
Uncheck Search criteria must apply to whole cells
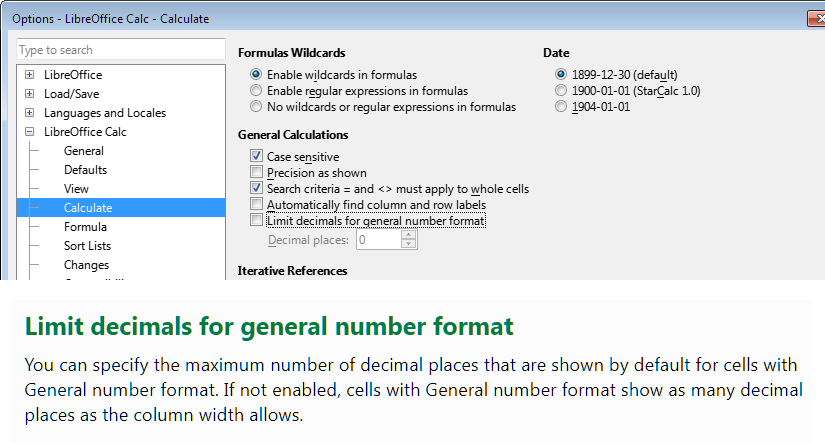click(x=256, y=188)
